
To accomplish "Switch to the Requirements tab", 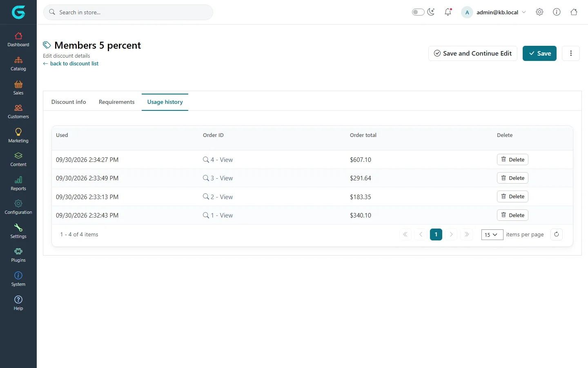I will (117, 102).
